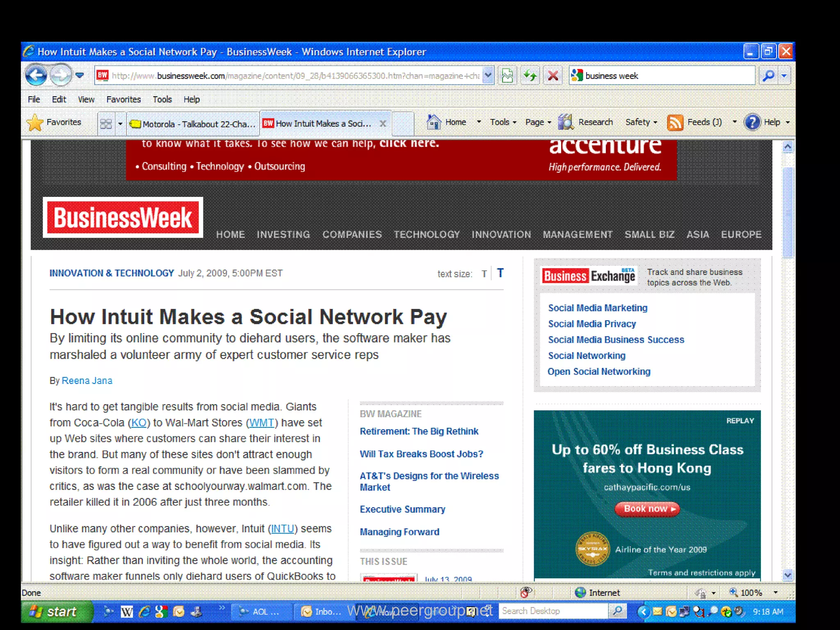Click the Favorites star icon
This screenshot has height=630, width=840.
[35, 123]
